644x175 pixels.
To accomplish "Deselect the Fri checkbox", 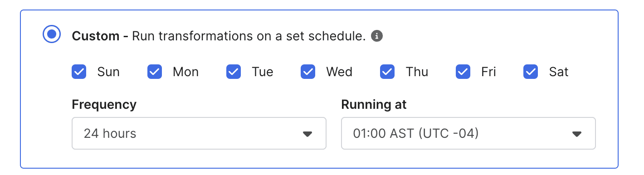I will 463,72.
